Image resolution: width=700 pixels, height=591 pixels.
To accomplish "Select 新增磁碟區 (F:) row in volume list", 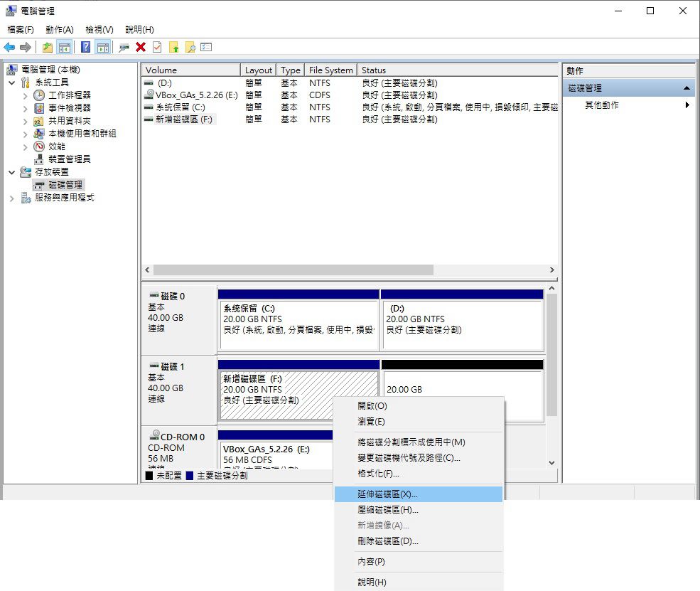I will (x=350, y=119).
